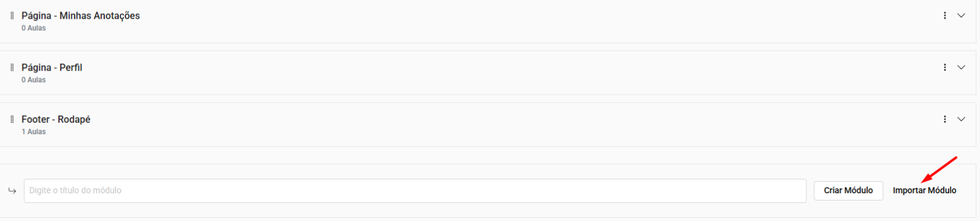This screenshot has height=221, width=980.
Task: Open the three-dot menu for Página - Perfil
Action: pyautogui.click(x=944, y=67)
